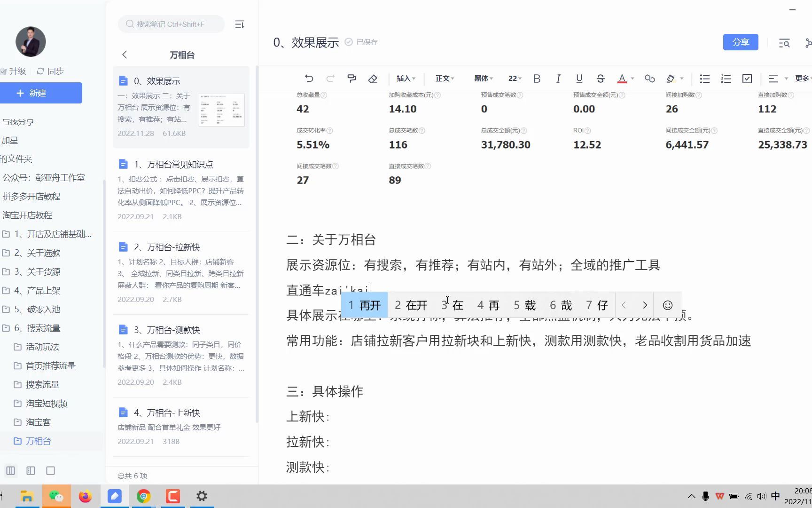Toggle italic formatting
Screen dimensions: 812x508
click(558, 79)
